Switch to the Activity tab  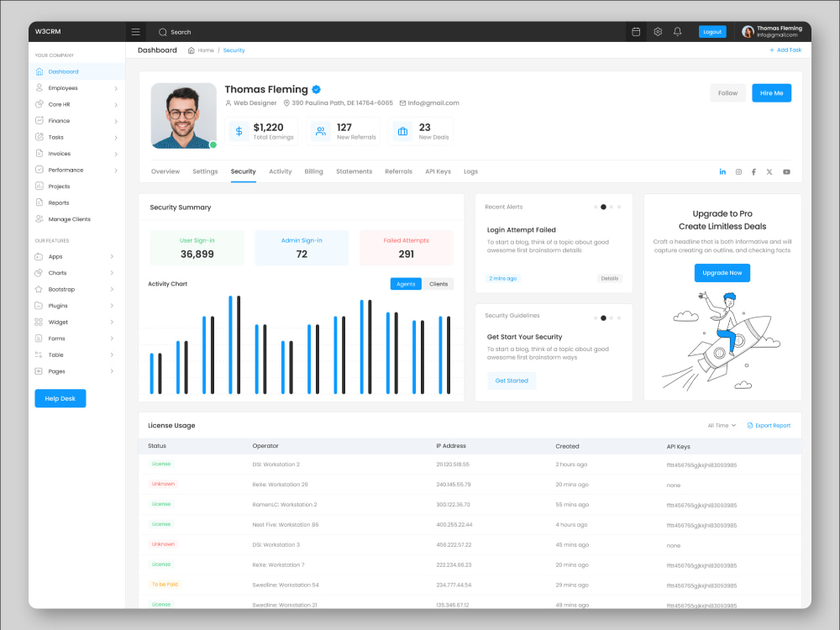pyautogui.click(x=281, y=171)
